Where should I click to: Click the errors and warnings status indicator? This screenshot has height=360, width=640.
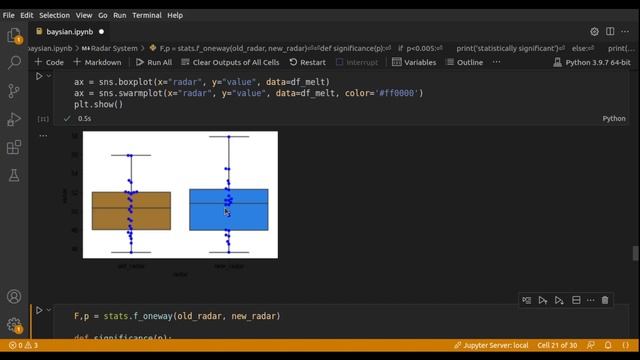click(x=23, y=345)
